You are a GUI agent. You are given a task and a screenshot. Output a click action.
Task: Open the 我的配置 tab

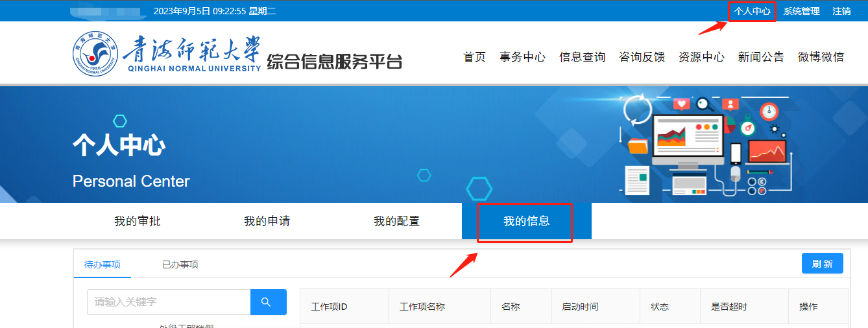click(x=396, y=221)
